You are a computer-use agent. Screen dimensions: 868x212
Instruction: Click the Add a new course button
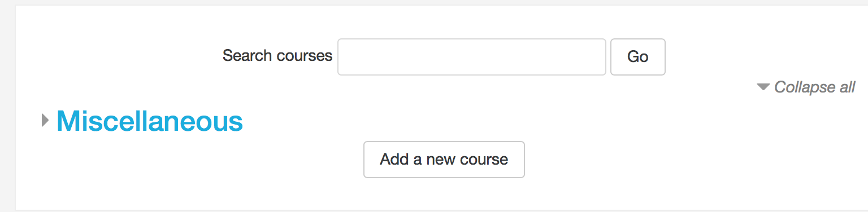(x=444, y=160)
